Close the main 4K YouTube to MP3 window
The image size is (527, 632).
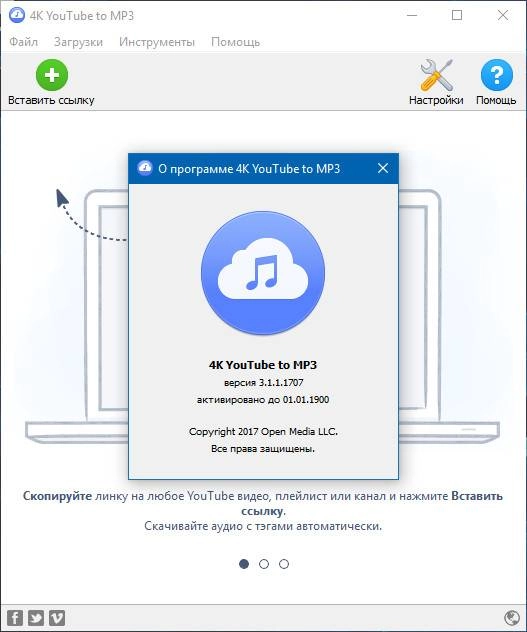tap(502, 15)
